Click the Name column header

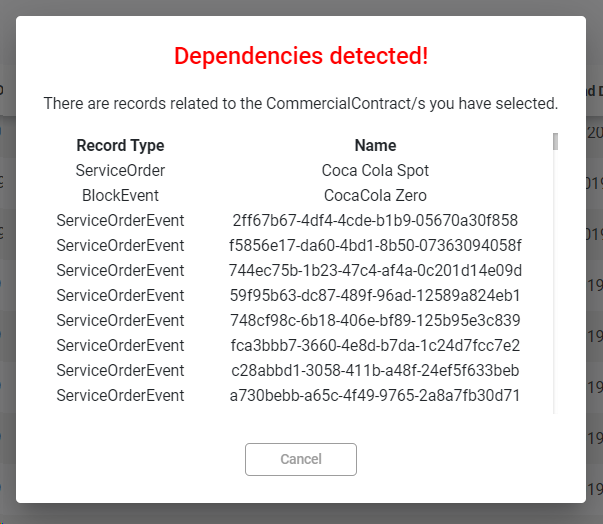coord(375,145)
